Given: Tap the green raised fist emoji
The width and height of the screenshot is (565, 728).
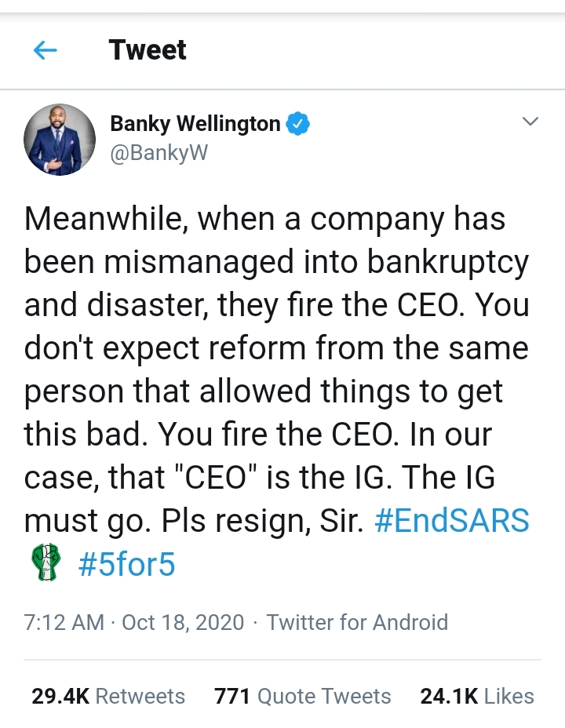Looking at the screenshot, I should [44, 563].
